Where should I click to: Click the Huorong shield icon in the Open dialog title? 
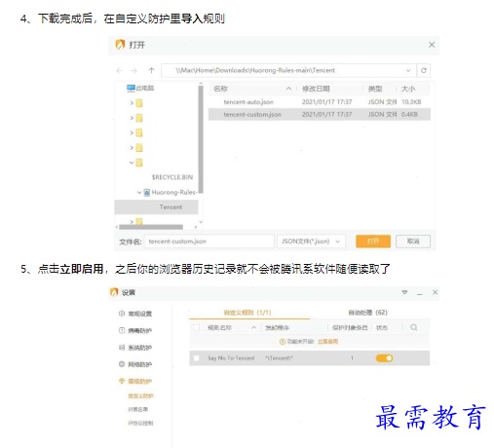point(120,44)
